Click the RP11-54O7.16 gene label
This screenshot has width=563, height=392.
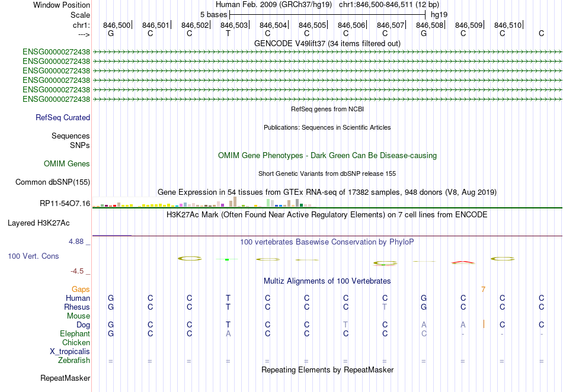pyautogui.click(x=65, y=203)
